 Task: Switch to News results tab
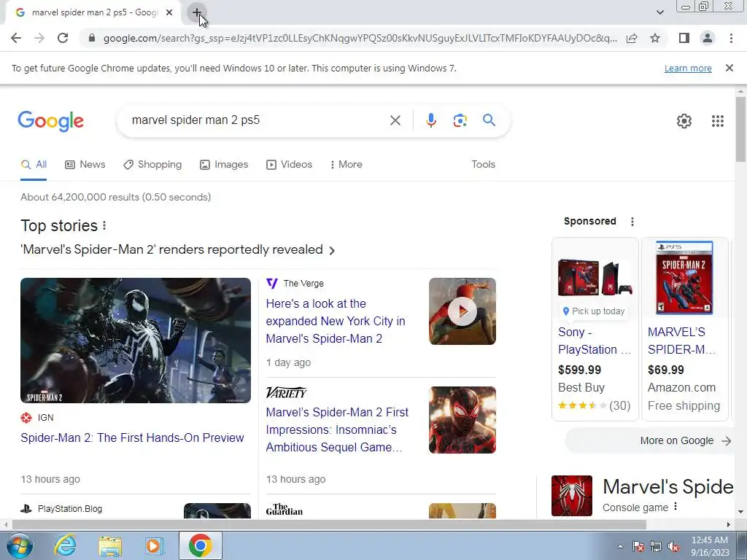point(85,164)
